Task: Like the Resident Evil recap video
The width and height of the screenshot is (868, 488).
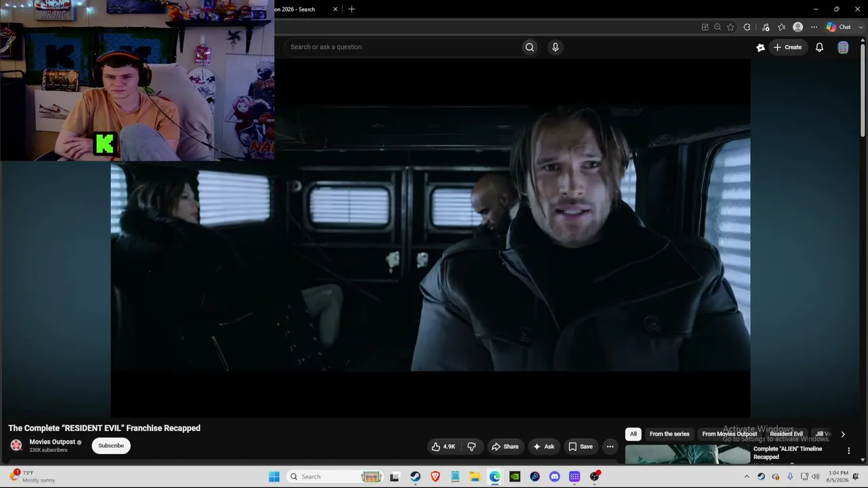Action: [x=443, y=447]
